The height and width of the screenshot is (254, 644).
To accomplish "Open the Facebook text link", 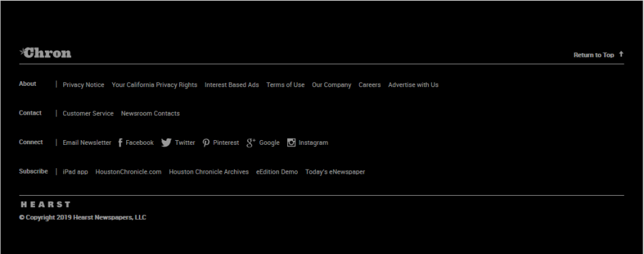I will 140,143.
